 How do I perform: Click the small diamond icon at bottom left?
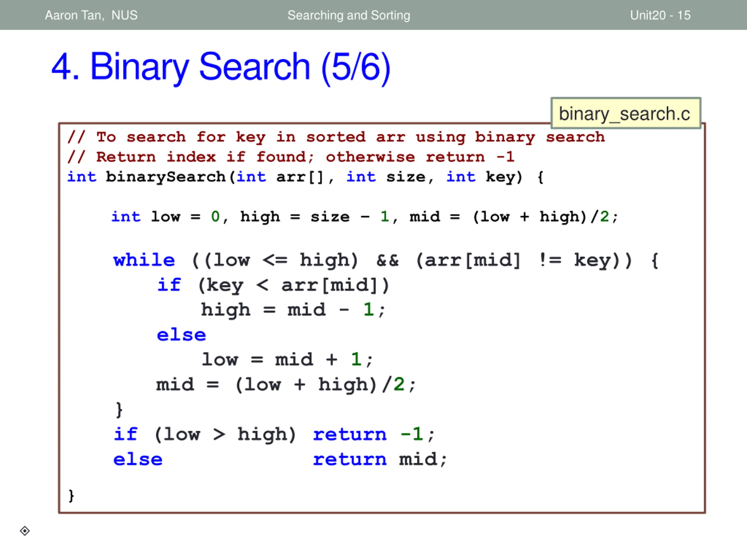tap(25, 531)
